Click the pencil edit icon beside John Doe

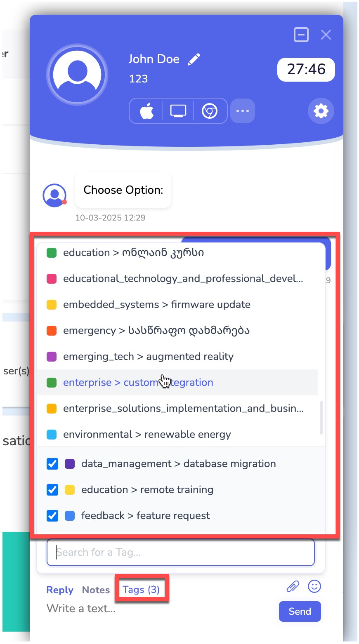pos(194,59)
